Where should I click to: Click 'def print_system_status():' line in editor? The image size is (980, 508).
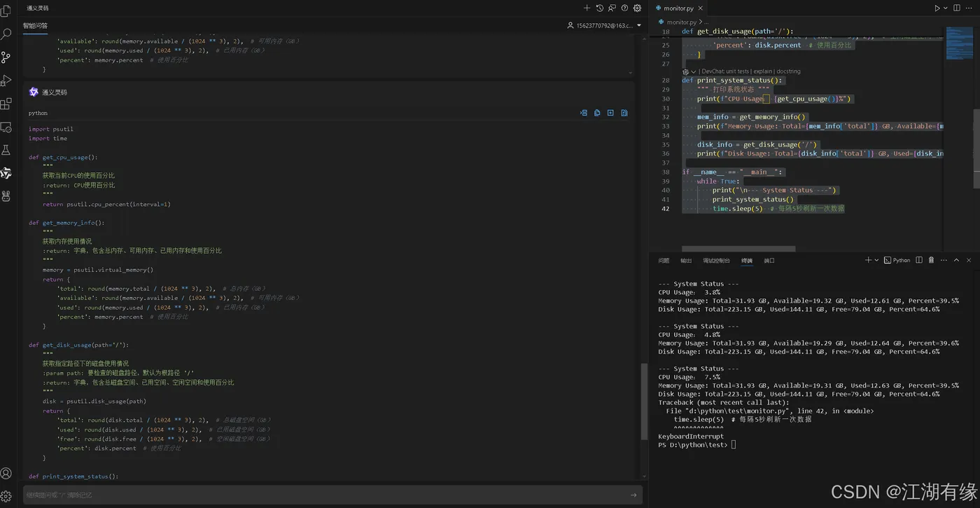732,81
